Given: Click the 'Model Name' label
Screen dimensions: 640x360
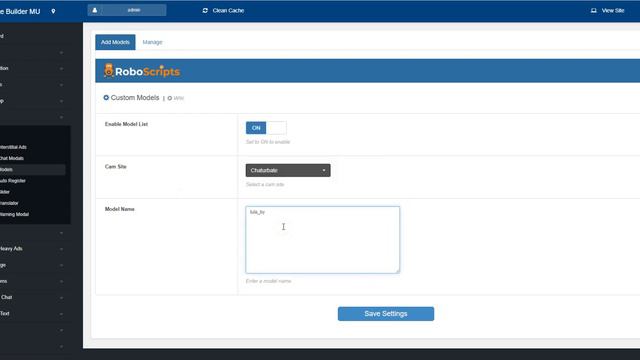Looking at the screenshot, I should click(120, 209).
